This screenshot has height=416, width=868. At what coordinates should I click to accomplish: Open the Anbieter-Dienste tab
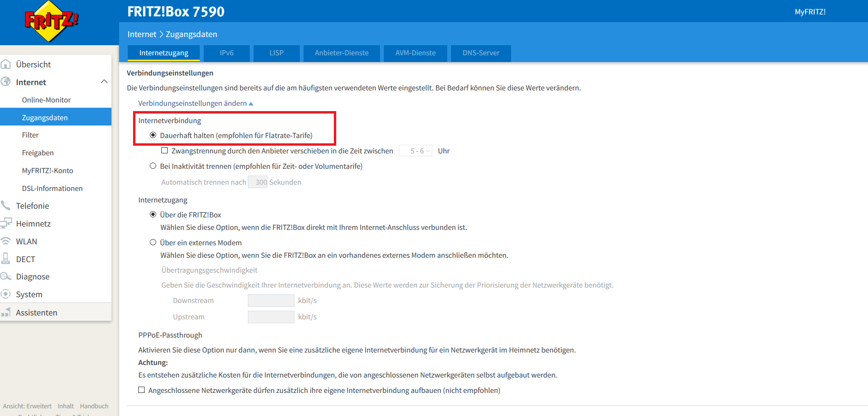coord(342,53)
